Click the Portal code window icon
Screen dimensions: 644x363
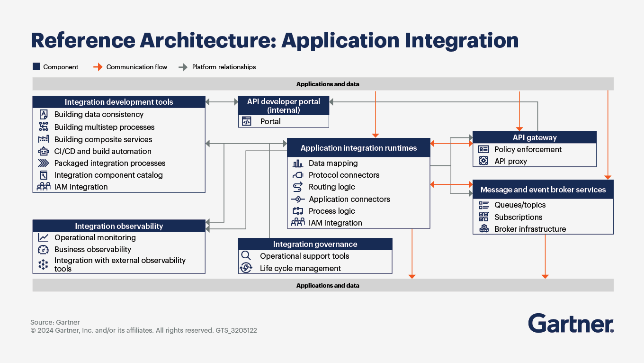click(246, 121)
